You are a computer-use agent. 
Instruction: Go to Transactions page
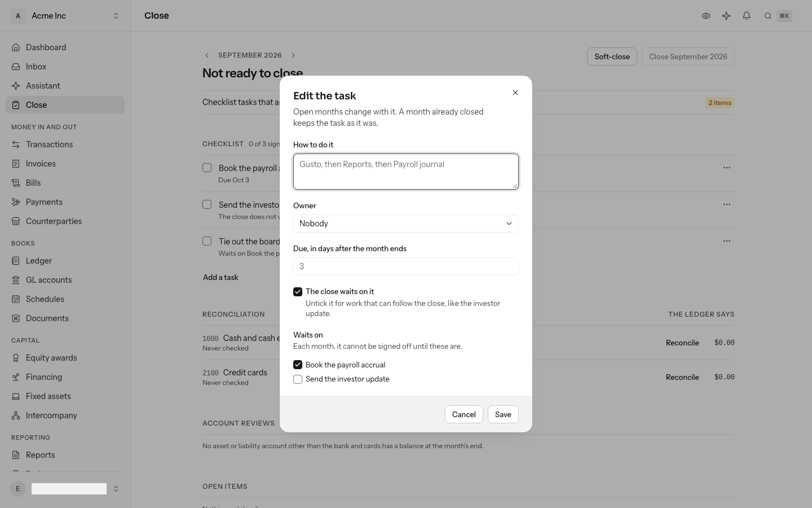tap(65, 144)
